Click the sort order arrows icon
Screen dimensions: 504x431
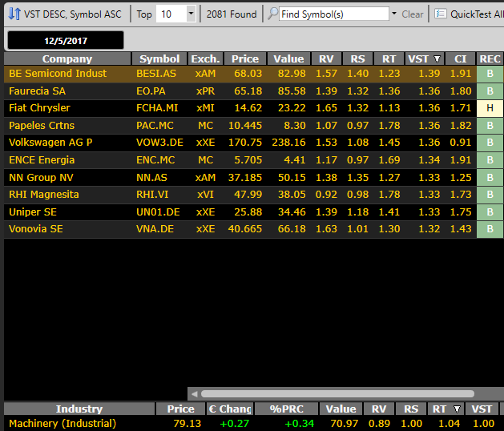click(x=14, y=14)
